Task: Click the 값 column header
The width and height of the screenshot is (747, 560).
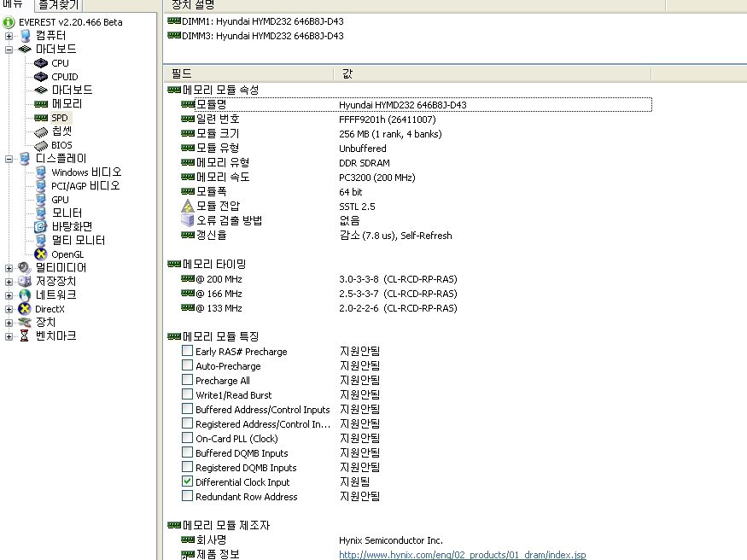Action: (x=492, y=73)
